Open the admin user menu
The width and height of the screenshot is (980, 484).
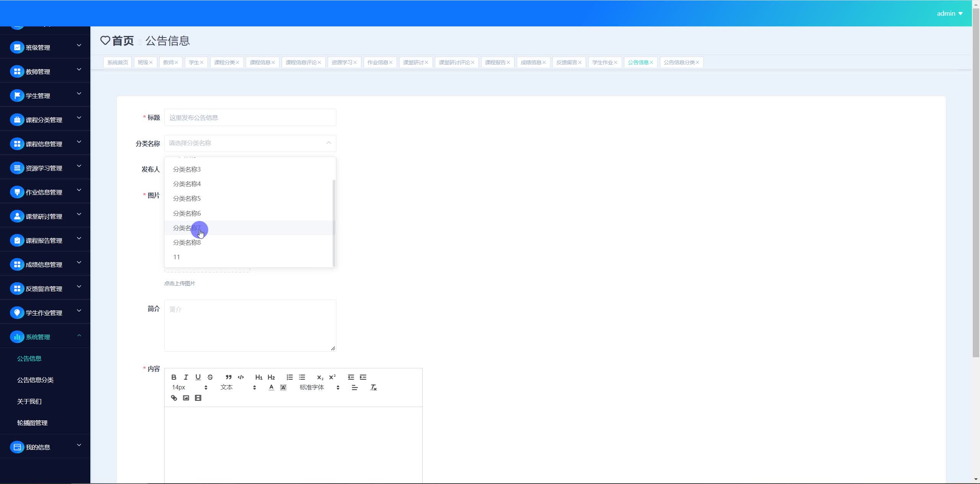949,13
